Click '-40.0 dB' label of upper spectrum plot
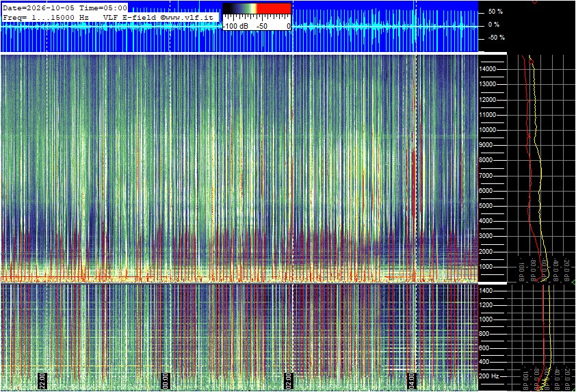Image resolution: width=576 pixels, height=392 pixels. [x=555, y=270]
